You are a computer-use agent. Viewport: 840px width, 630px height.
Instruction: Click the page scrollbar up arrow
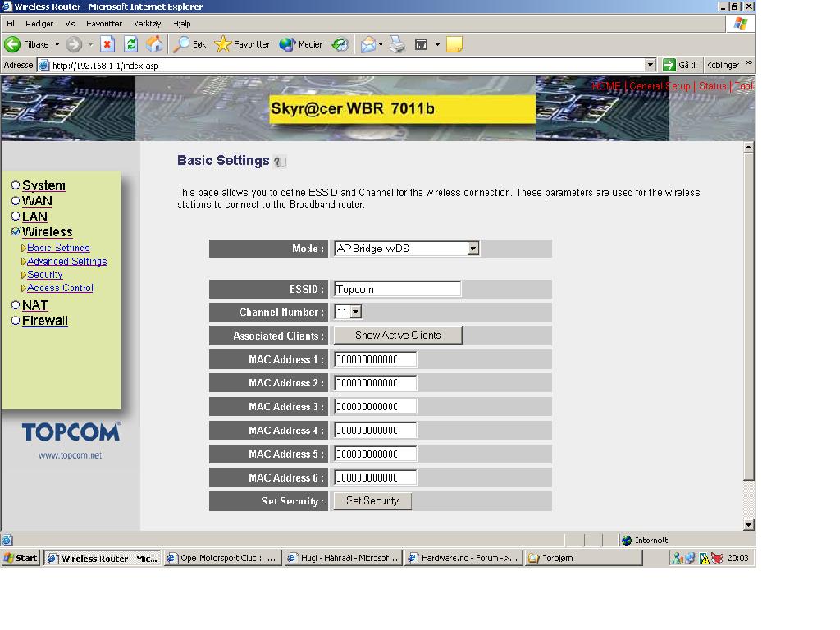(x=749, y=148)
